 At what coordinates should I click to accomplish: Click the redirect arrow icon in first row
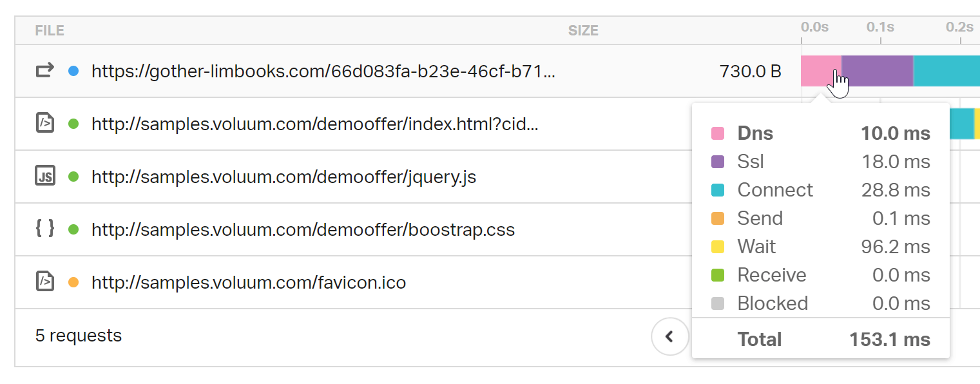(x=44, y=71)
